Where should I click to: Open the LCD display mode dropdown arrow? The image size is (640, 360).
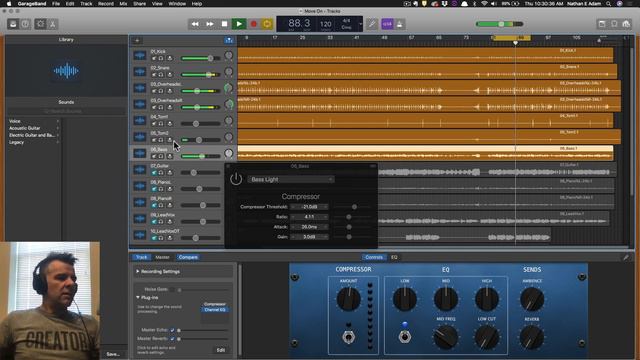point(360,24)
